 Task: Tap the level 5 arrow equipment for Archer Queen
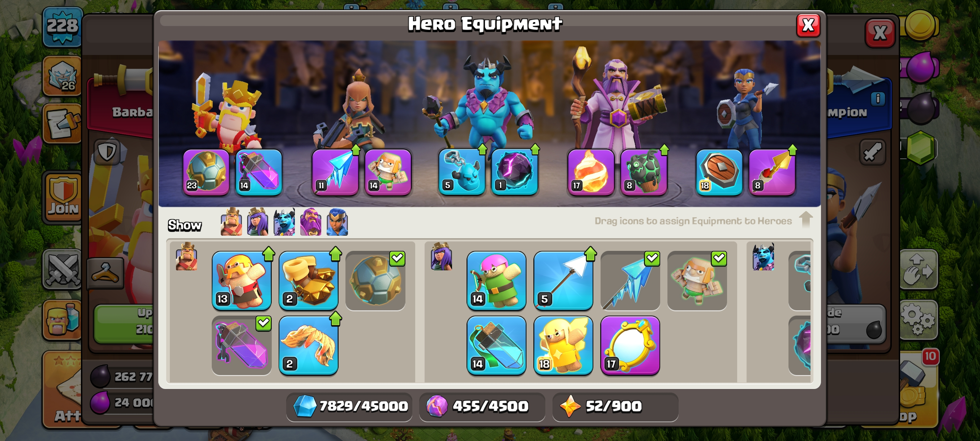pos(563,281)
